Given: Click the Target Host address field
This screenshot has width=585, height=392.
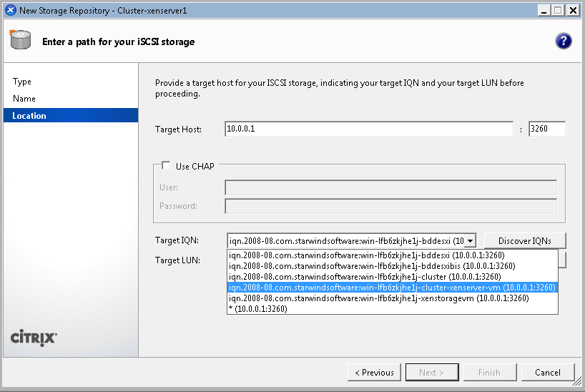Looking at the screenshot, I should [368, 129].
